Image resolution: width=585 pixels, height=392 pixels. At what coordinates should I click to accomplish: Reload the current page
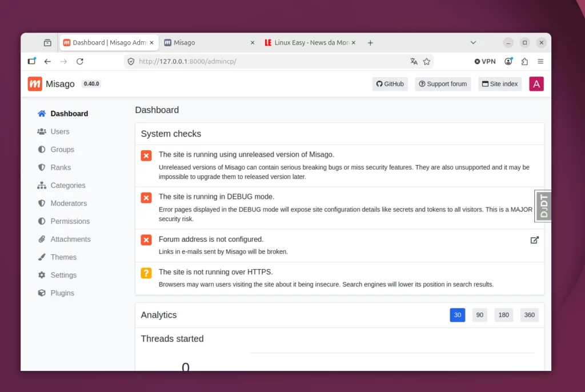[x=80, y=61]
